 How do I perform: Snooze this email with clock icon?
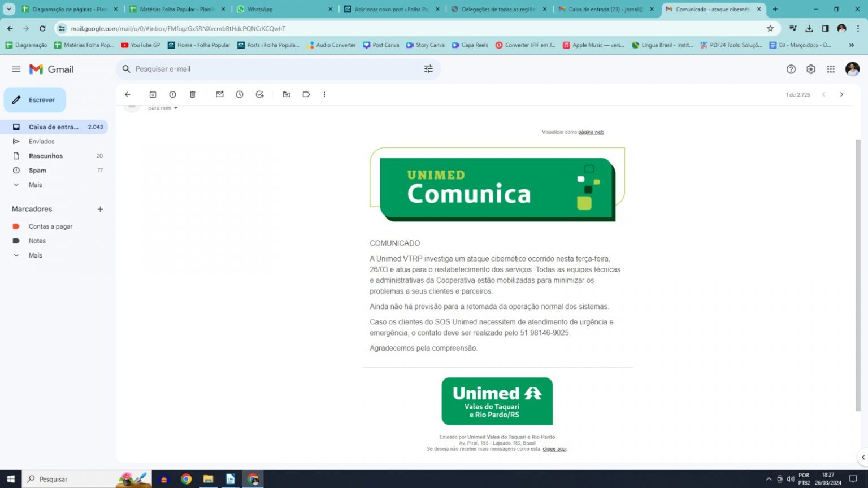[x=240, y=94]
